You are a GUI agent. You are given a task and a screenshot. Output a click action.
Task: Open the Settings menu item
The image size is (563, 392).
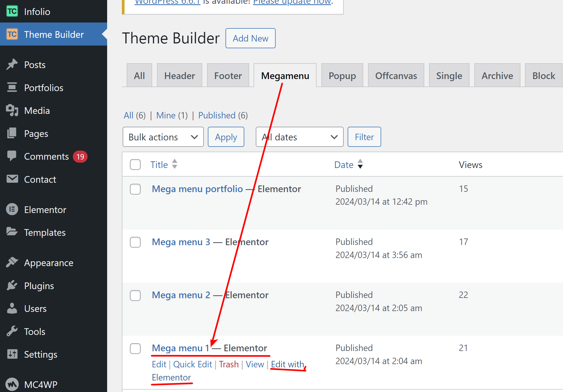(54, 354)
